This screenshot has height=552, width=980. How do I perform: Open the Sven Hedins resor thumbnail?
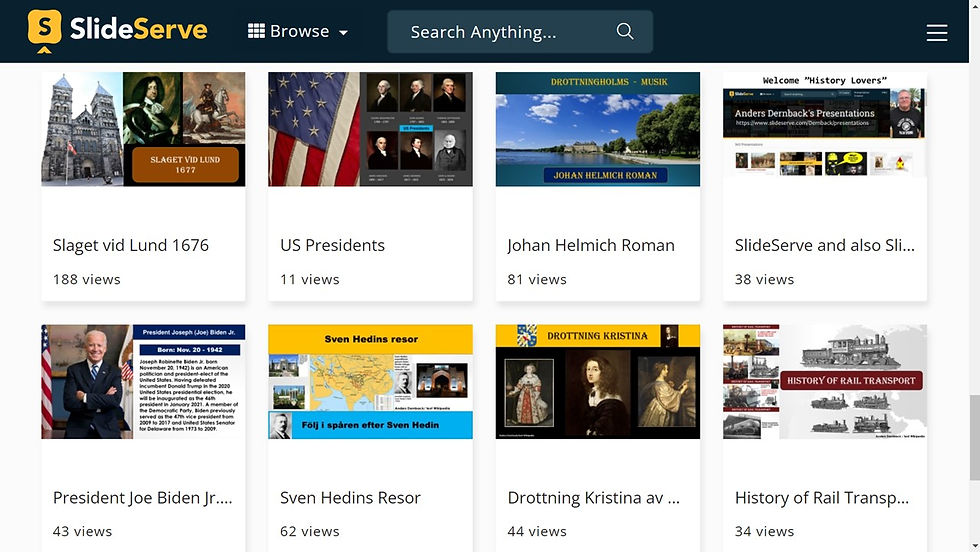coord(370,381)
